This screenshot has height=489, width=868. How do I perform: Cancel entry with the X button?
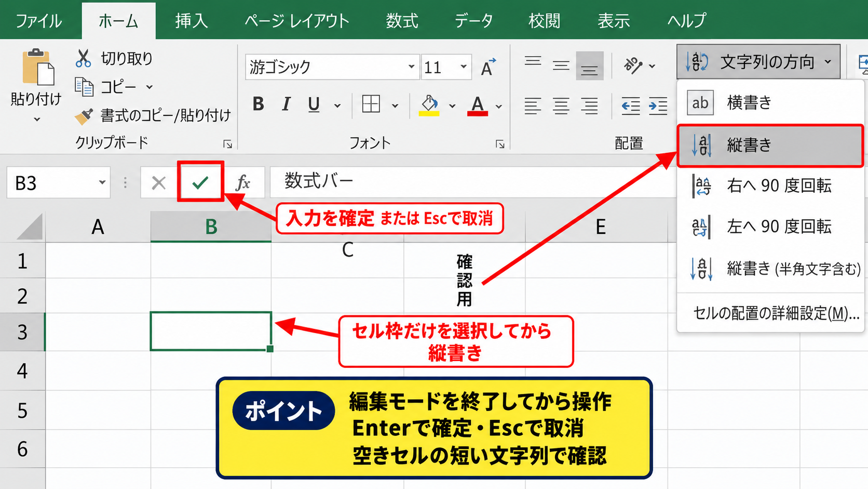[x=159, y=183]
